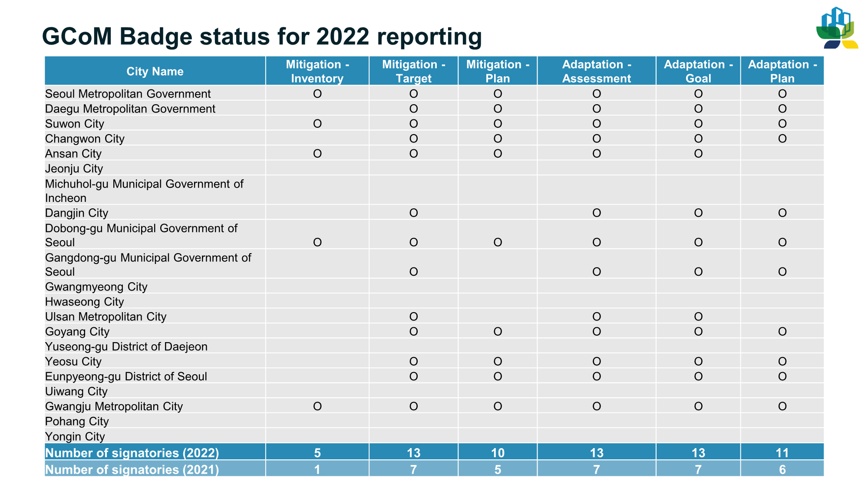Click the GCoM logo in the corner
Screen dimensions: 868x498
coord(837,28)
